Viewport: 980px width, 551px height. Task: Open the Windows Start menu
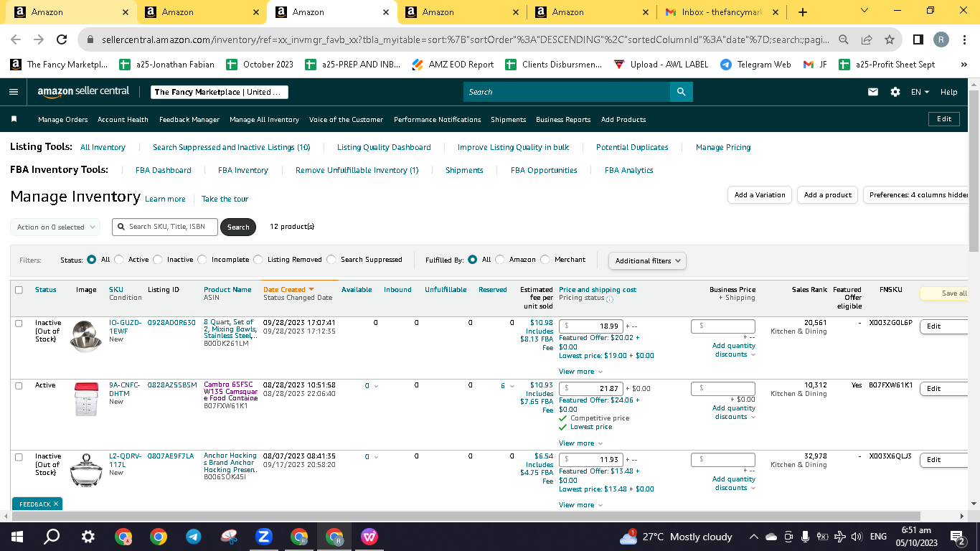tap(17, 537)
